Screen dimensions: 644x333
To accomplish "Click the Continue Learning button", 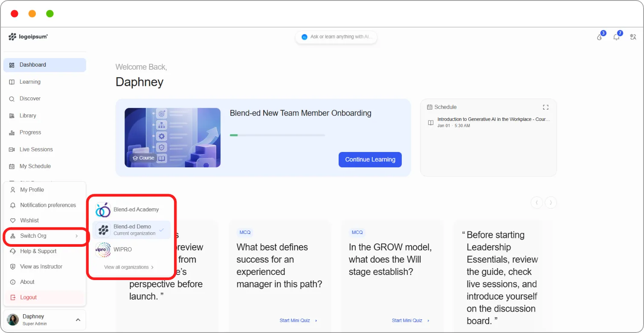I will pyautogui.click(x=370, y=160).
